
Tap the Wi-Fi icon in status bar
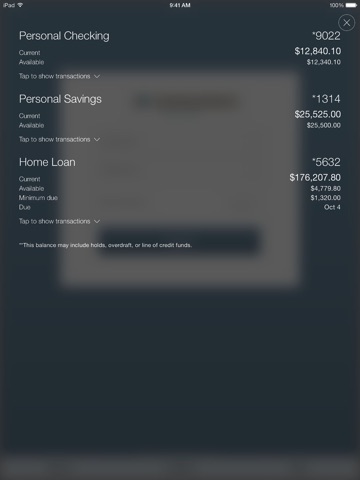20,5
